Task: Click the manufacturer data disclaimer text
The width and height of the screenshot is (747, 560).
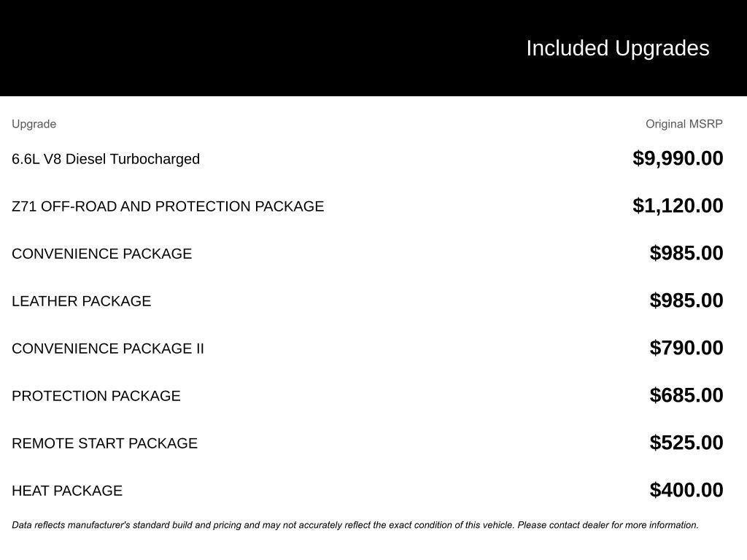Action: (355, 525)
